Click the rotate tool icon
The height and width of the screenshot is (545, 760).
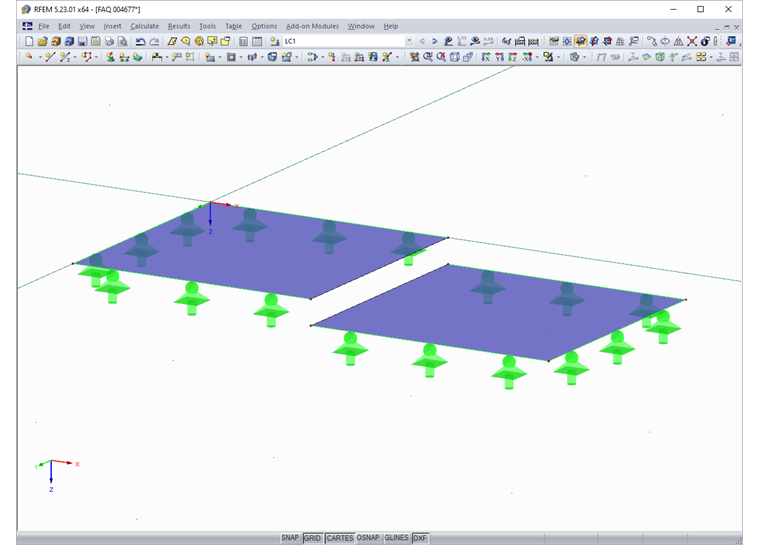(x=665, y=41)
